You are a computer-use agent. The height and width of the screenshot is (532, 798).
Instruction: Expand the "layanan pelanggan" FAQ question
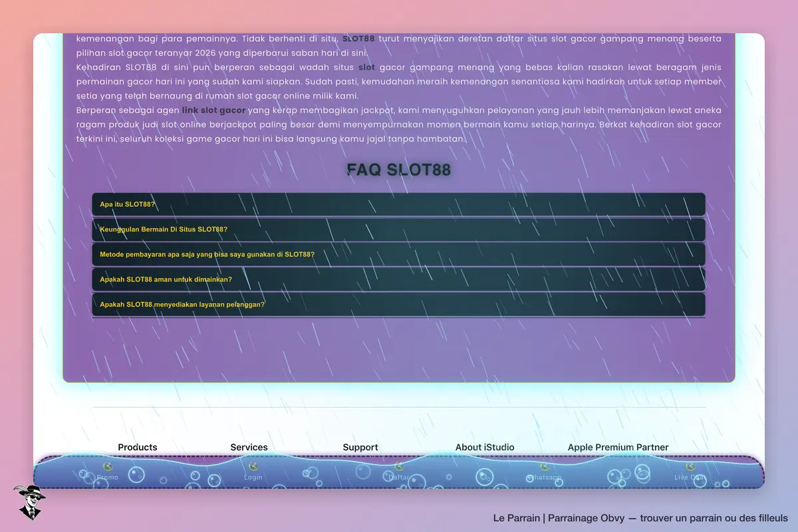[x=398, y=305]
